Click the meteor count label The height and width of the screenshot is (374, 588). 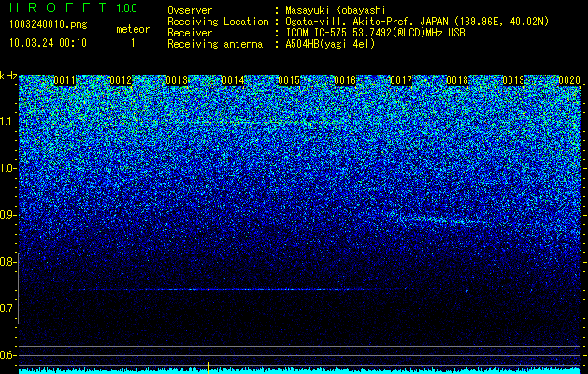pos(133,29)
